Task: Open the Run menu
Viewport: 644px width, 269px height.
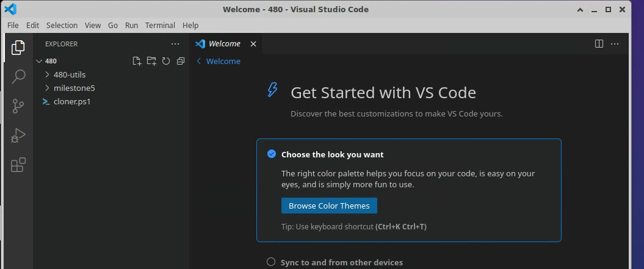Action: (x=131, y=25)
